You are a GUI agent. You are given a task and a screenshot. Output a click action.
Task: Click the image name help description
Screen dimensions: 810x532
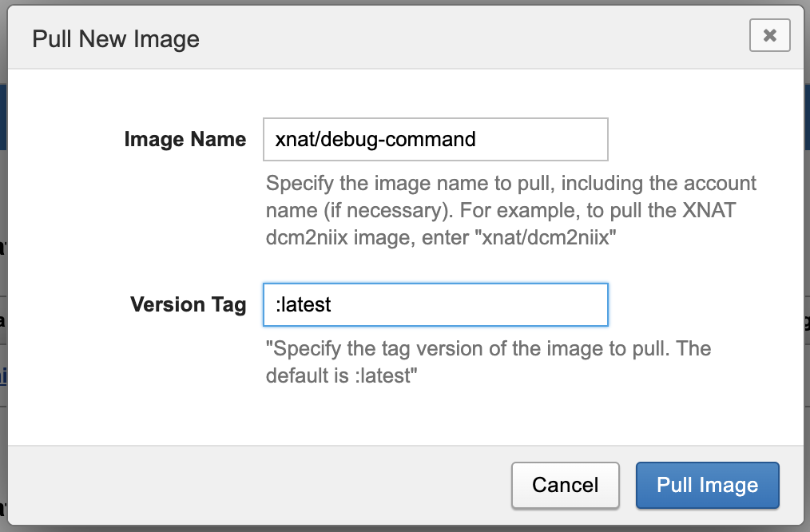(511, 210)
